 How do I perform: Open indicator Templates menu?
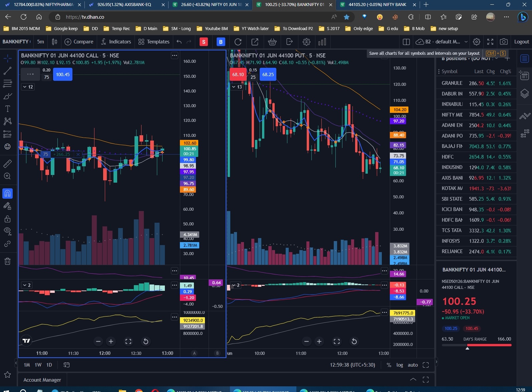(x=154, y=42)
